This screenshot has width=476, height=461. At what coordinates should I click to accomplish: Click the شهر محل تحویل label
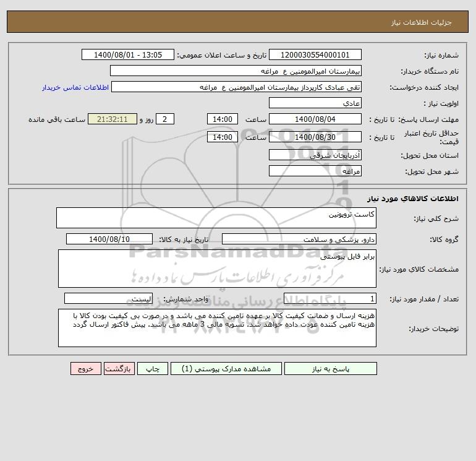431,171
